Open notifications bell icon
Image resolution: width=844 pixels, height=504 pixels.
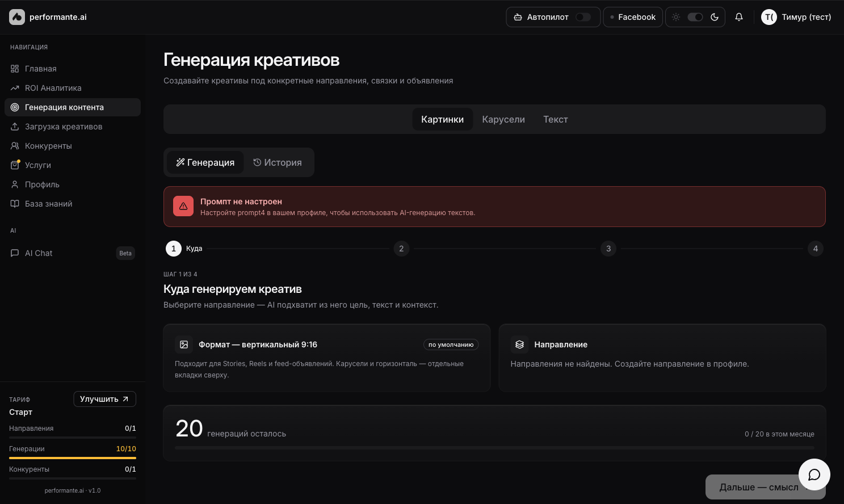click(739, 17)
